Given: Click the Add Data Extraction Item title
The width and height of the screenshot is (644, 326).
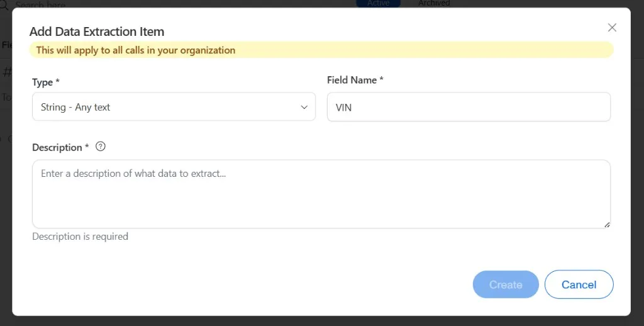Looking at the screenshot, I should tap(96, 31).
